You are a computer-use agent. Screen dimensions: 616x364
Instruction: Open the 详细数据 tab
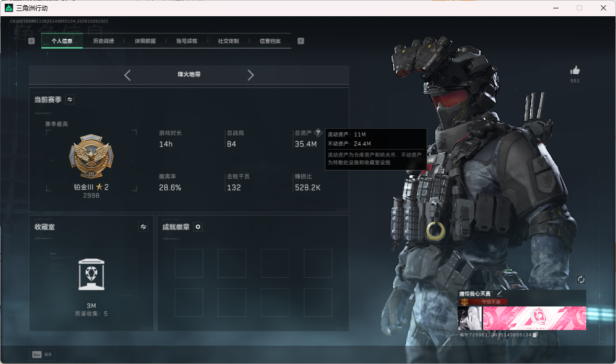click(145, 41)
